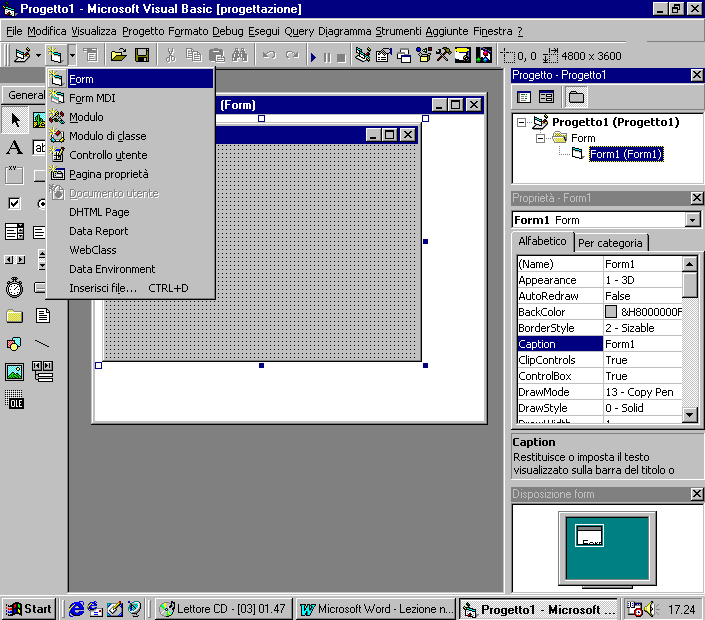Click the End stop toolbar button
Image resolution: width=705 pixels, height=620 pixels.
click(341, 58)
